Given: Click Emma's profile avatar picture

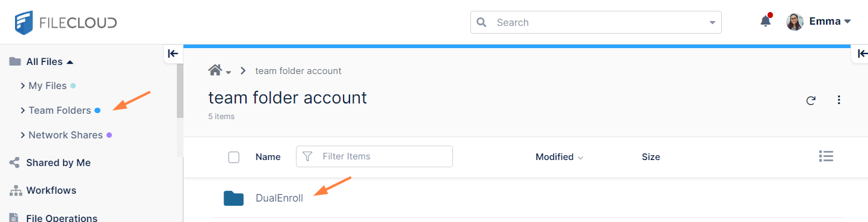Looking at the screenshot, I should (x=795, y=22).
